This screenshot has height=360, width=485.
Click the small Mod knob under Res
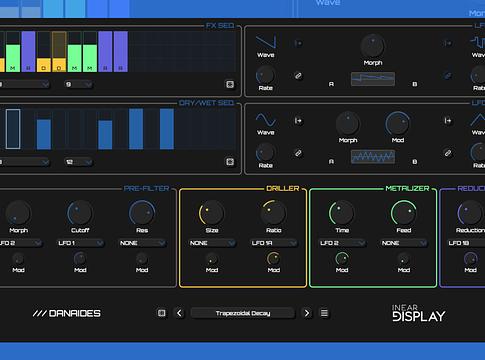pos(142,259)
